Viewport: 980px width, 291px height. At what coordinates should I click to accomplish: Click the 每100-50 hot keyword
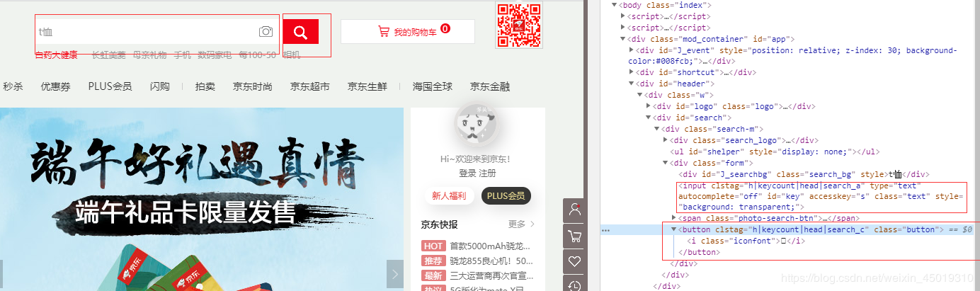point(257,55)
